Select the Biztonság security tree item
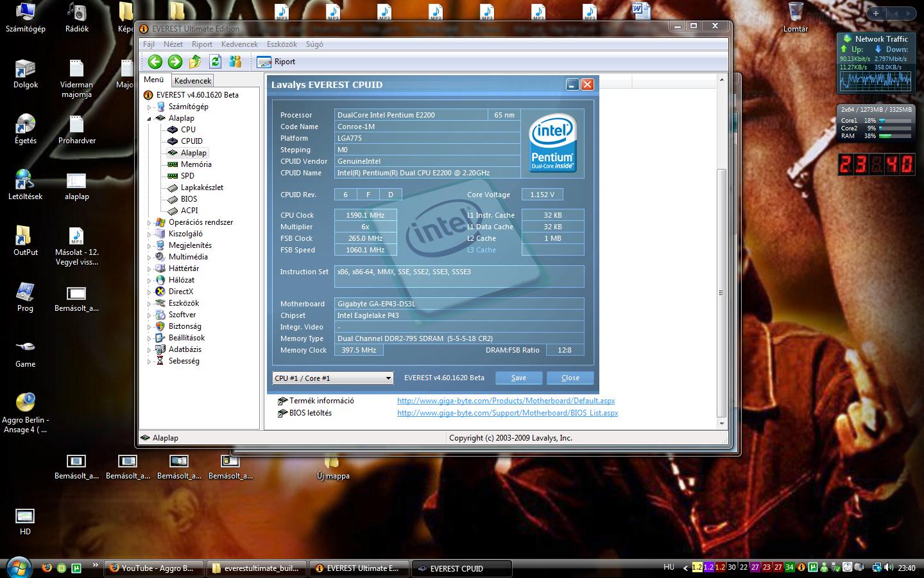 [x=185, y=326]
